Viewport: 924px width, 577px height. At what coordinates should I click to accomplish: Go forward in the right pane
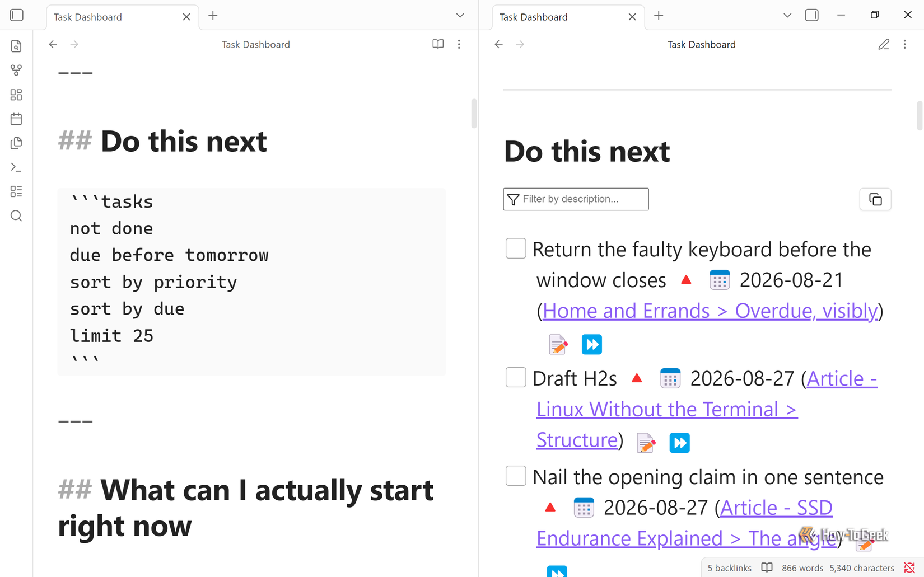(520, 44)
